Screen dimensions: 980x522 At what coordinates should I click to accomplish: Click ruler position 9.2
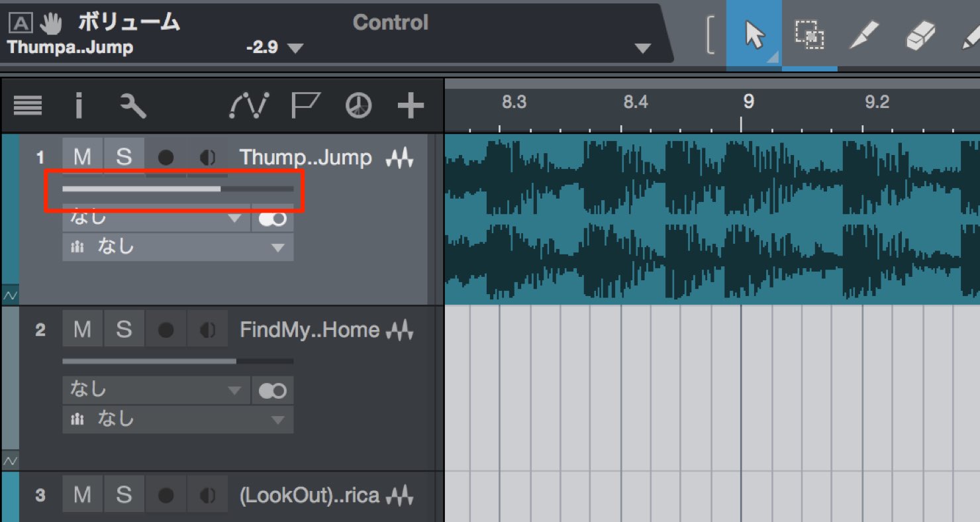click(877, 102)
